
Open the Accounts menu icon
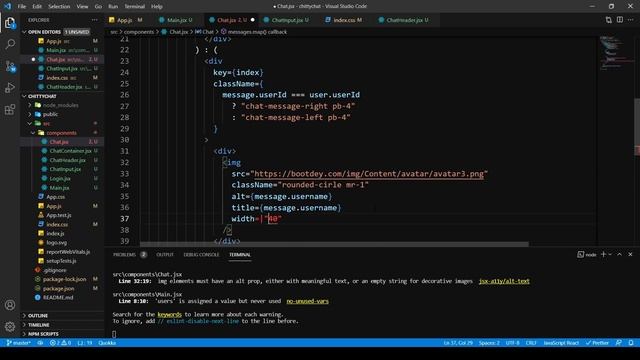pos(10,305)
